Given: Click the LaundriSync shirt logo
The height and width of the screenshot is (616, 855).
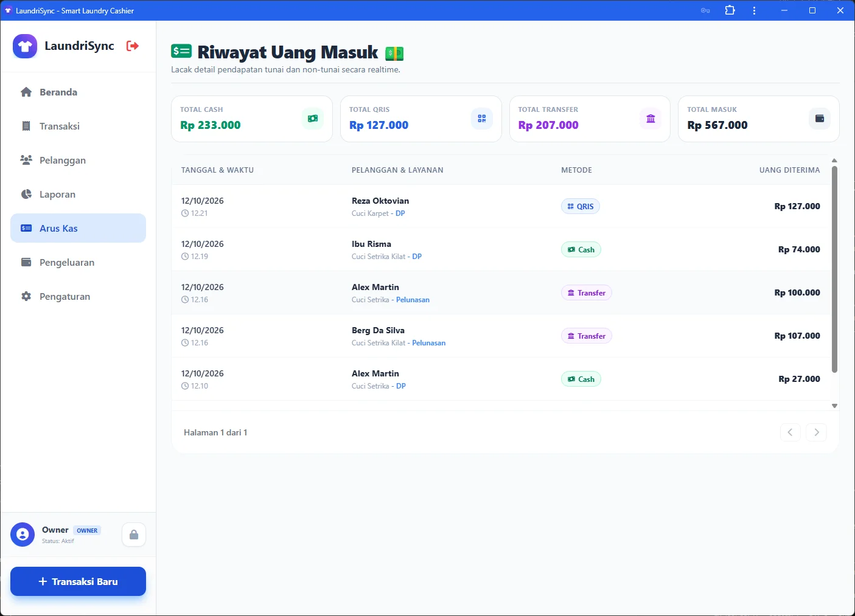Looking at the screenshot, I should point(25,46).
